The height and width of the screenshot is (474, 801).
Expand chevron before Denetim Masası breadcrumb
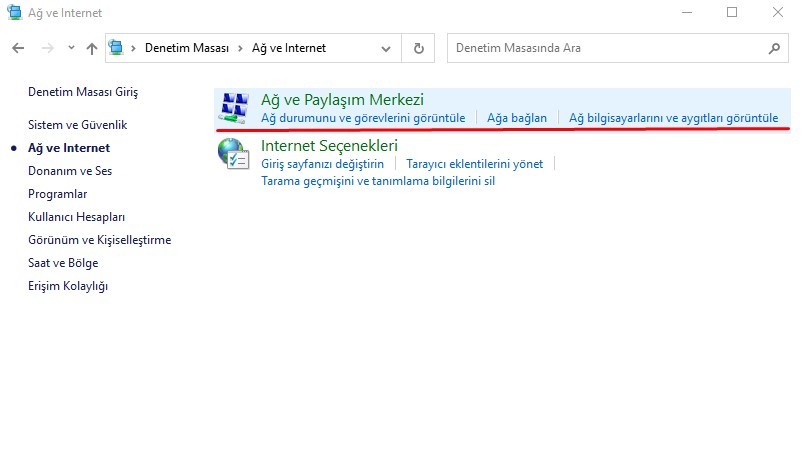(x=133, y=49)
